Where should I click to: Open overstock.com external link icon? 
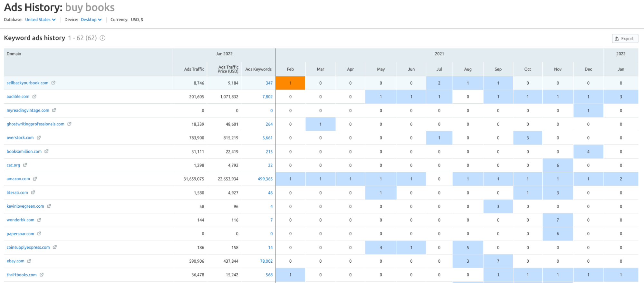coord(39,137)
